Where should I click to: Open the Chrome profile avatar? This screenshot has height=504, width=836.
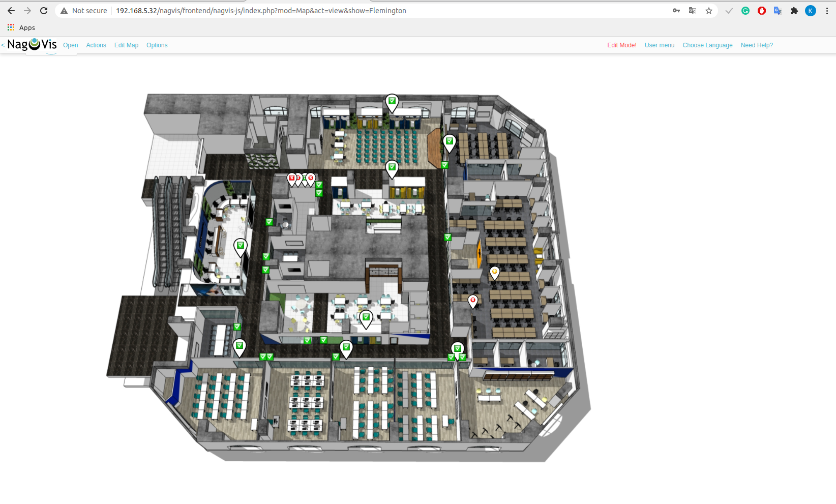click(x=811, y=11)
